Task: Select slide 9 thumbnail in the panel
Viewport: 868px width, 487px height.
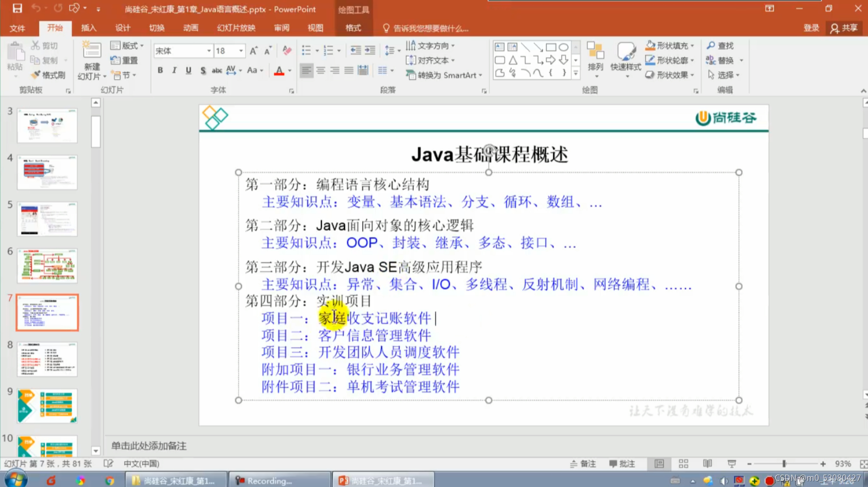Action: [x=47, y=405]
